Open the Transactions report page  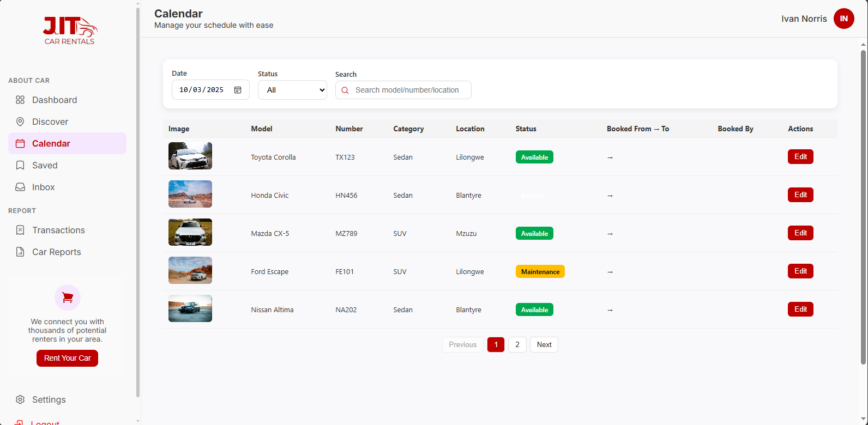pos(67,230)
